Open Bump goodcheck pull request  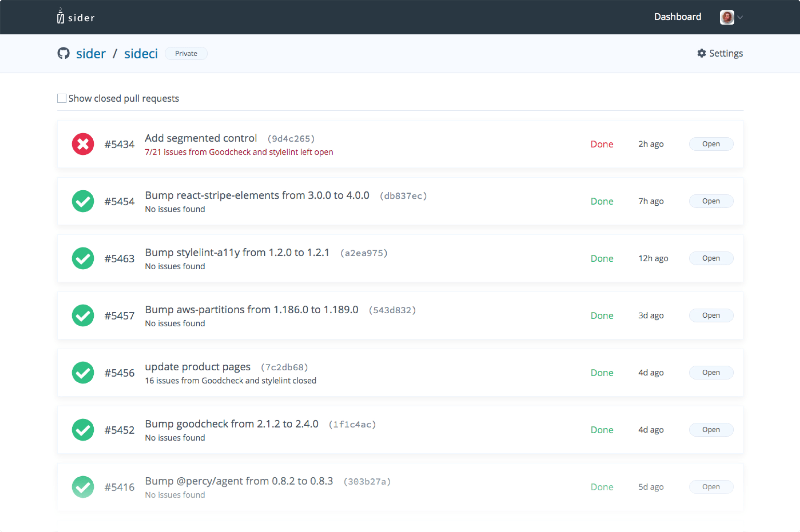231,424
